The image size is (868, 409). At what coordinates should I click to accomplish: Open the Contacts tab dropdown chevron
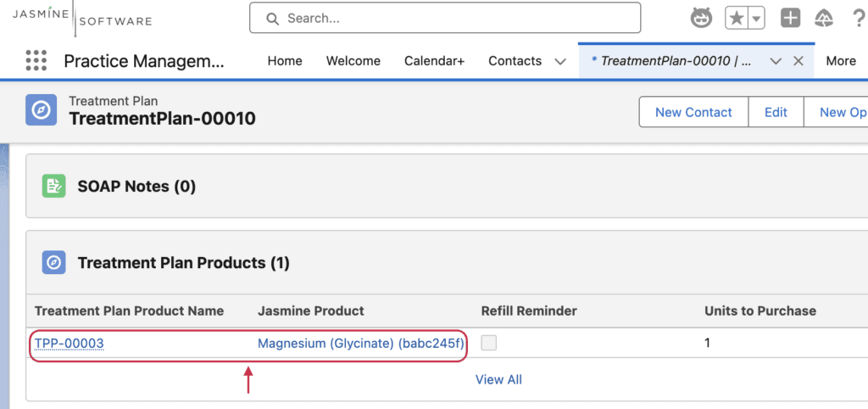coord(560,61)
